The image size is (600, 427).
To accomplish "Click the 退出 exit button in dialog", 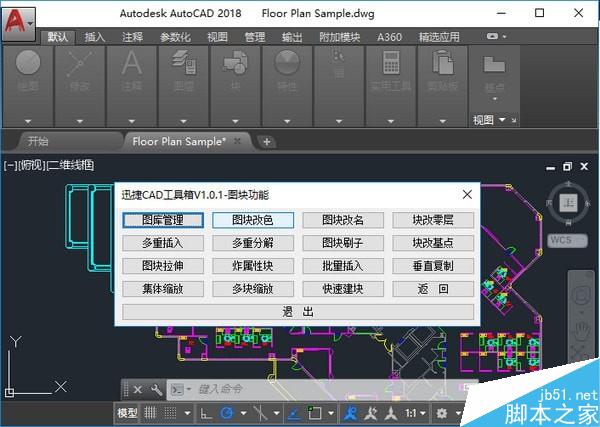I will pos(298,312).
